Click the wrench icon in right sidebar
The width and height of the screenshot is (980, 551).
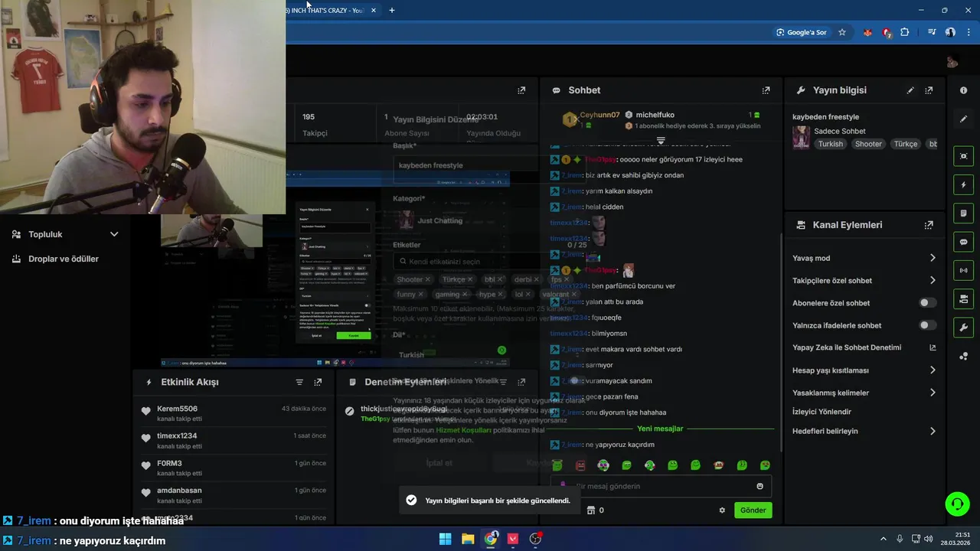[963, 328]
